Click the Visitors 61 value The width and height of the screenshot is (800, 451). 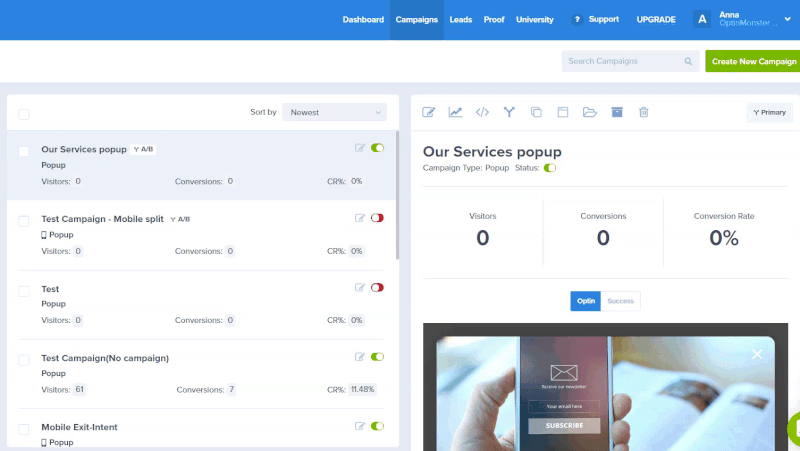click(79, 389)
